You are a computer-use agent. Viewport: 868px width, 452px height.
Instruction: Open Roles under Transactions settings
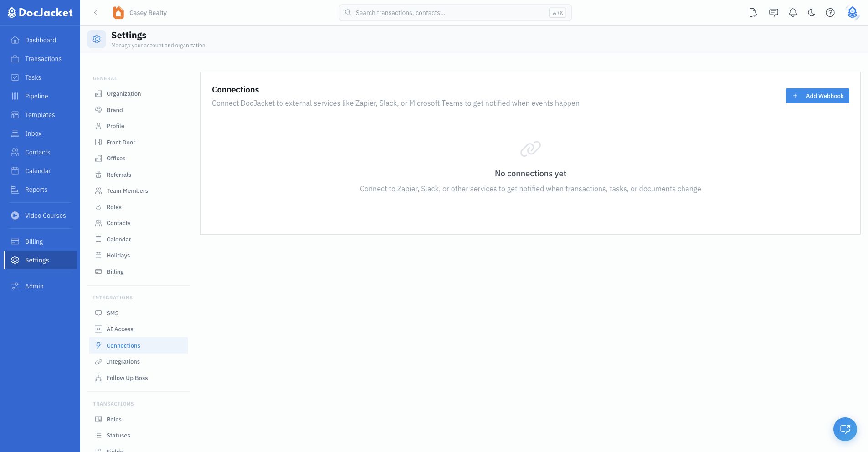click(x=139, y=419)
